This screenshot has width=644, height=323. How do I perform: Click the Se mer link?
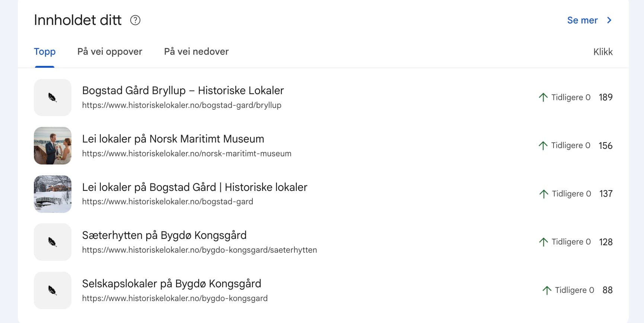(x=582, y=20)
